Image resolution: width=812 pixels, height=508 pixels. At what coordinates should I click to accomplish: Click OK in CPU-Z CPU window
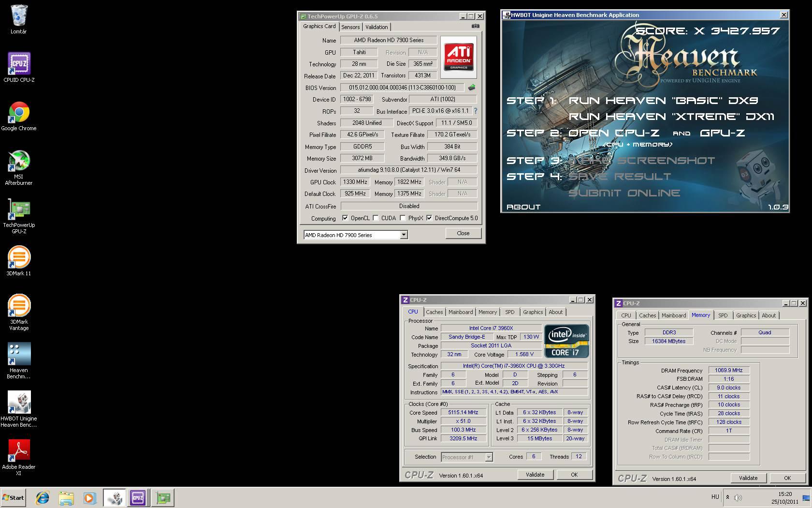[574, 475]
